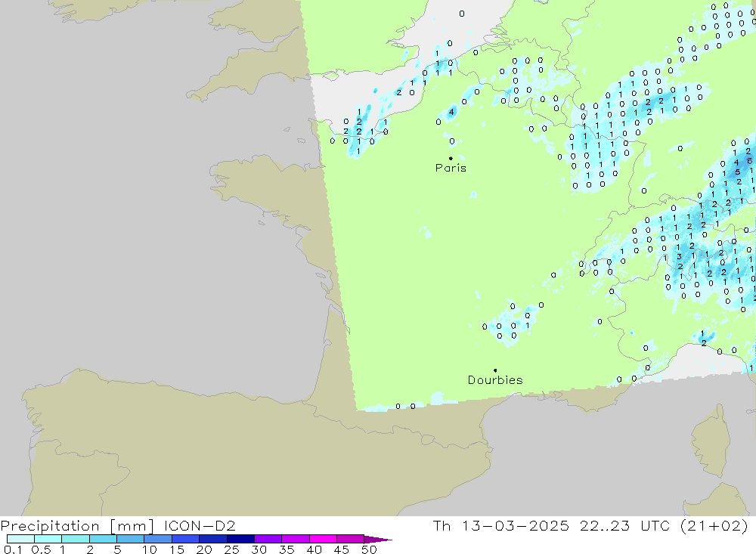Pick the 0.1–0.5 mm legend swatch
This screenshot has height=554, width=756.
pyautogui.click(x=20, y=539)
